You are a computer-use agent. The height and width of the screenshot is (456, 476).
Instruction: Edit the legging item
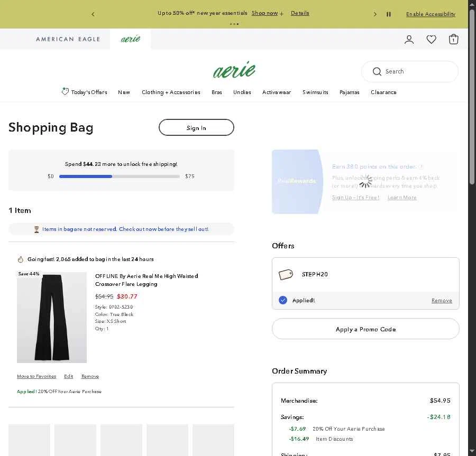click(69, 376)
